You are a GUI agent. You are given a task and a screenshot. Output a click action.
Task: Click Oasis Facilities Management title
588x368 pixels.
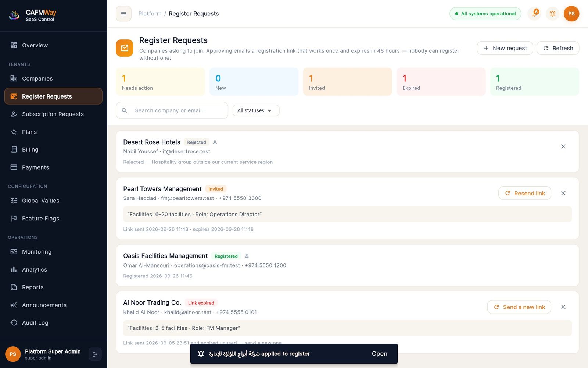[165, 256]
